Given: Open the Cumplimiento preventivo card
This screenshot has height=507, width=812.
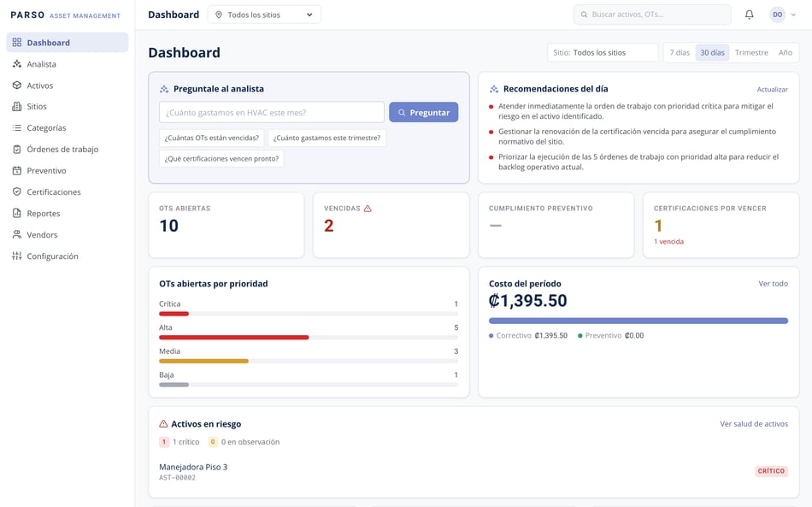Looking at the screenshot, I should click(x=556, y=225).
